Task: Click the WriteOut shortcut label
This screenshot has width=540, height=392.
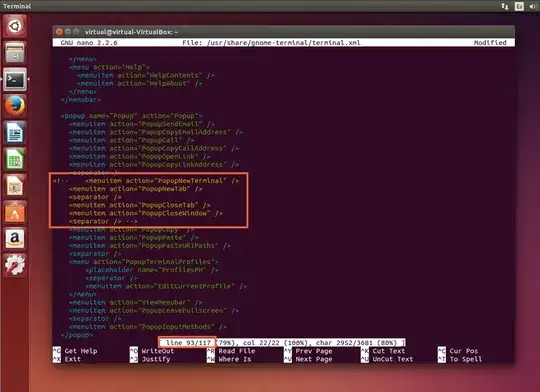Action: pos(158,351)
